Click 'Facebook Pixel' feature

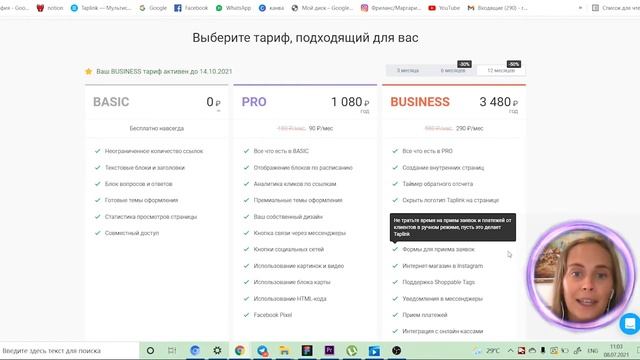(x=273, y=315)
